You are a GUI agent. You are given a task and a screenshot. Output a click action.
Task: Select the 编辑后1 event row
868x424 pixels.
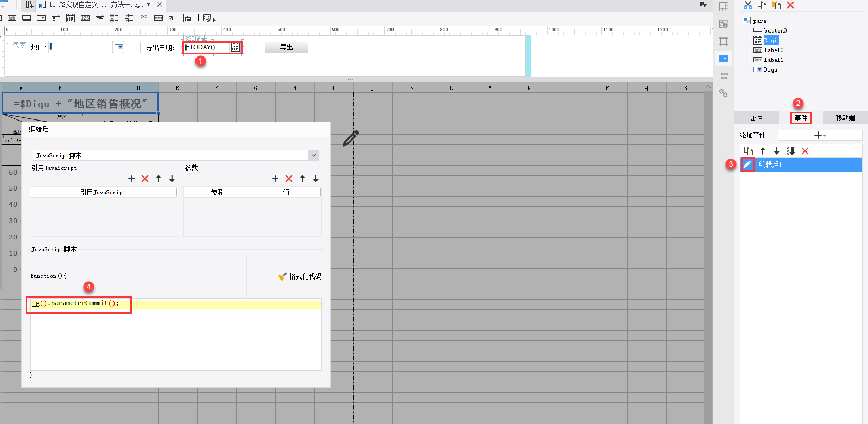coord(802,164)
